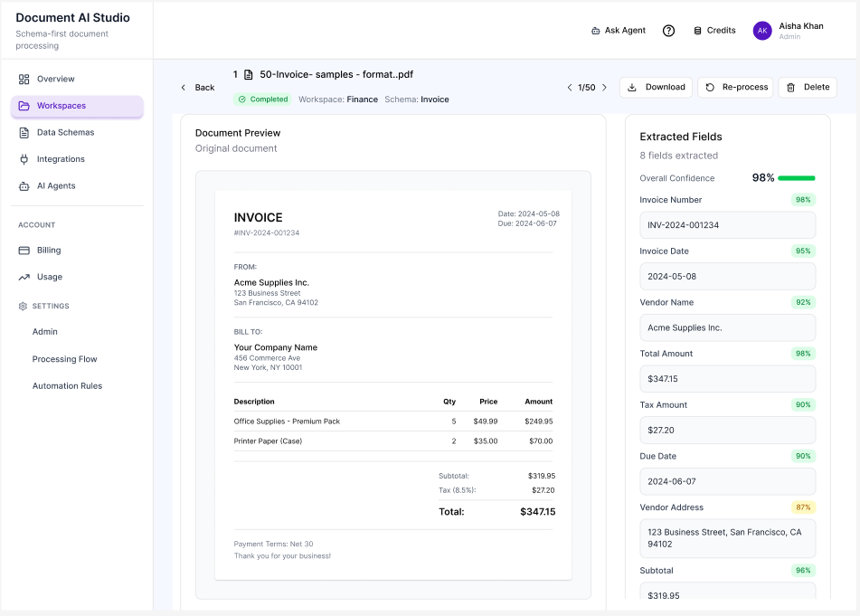Open Billing under Account
860x616 pixels.
coord(77,251)
